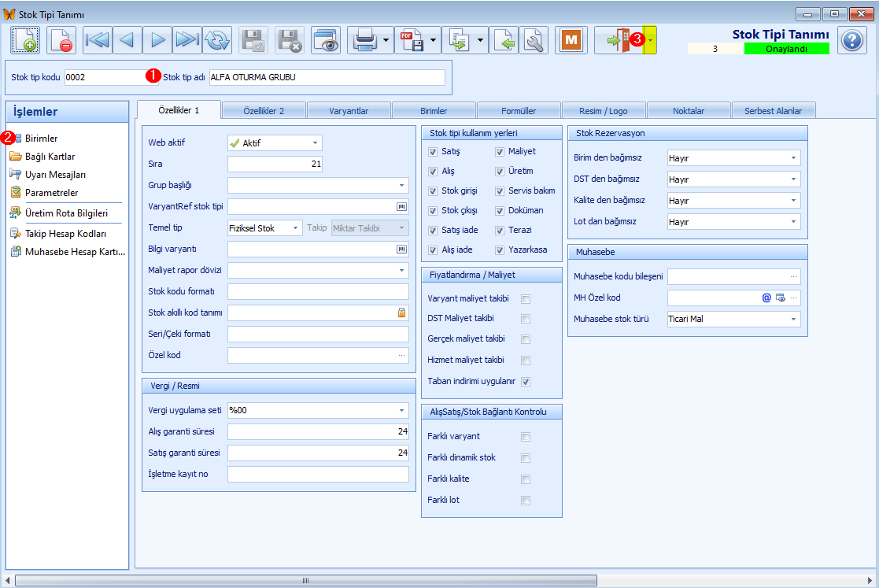Image resolution: width=879 pixels, height=588 pixels.
Task: Click the refresh record icon
Action: [x=217, y=40]
